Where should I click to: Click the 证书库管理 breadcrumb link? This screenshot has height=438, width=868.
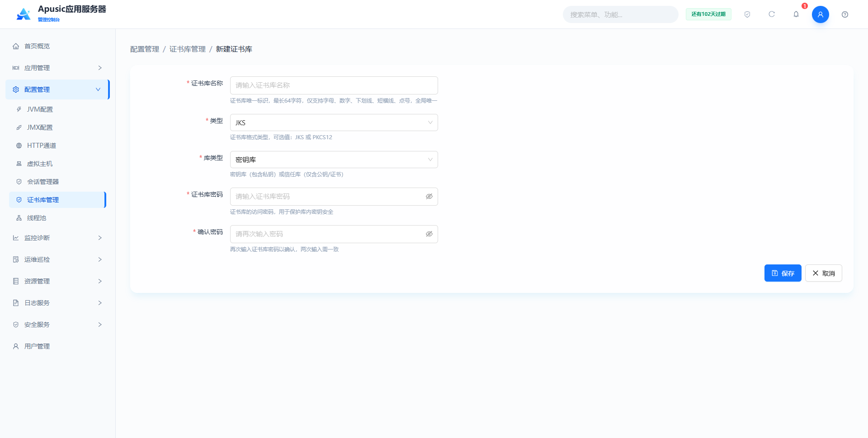tap(188, 49)
